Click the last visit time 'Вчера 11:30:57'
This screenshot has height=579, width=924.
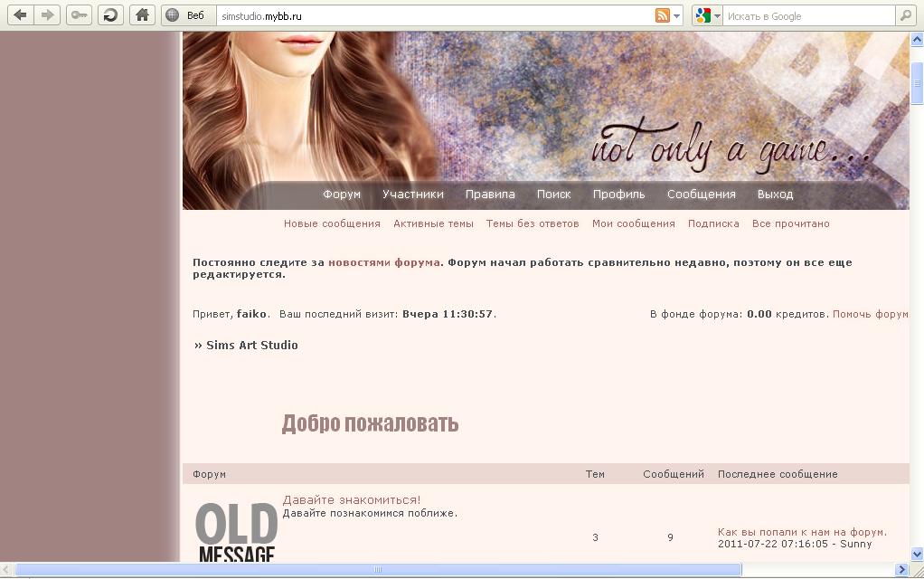pyautogui.click(x=448, y=314)
